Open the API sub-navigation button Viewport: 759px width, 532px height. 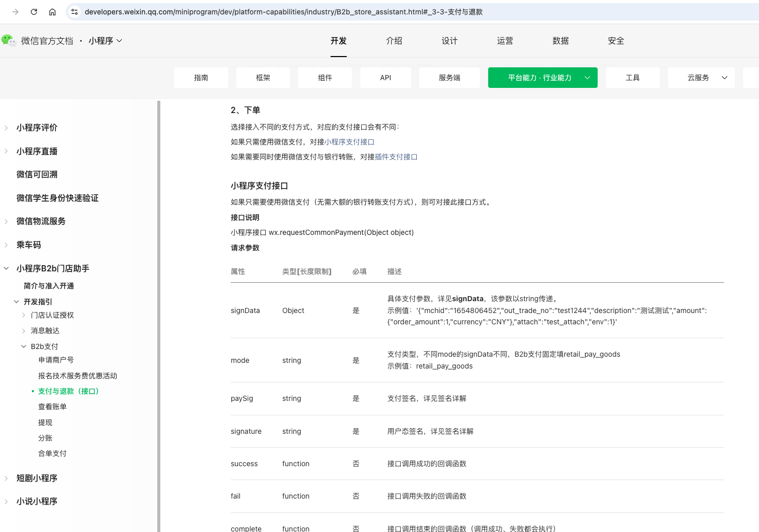coord(385,78)
